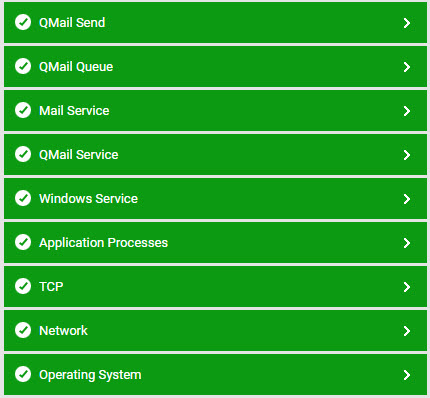Screen dimensions: 430x398
Task: Open the QMail Service chevron
Action: point(407,155)
